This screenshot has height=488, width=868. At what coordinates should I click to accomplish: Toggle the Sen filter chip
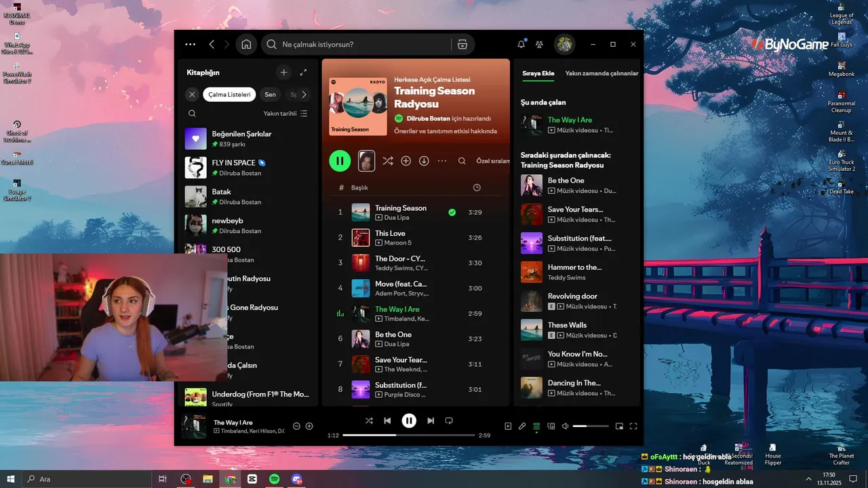tap(270, 94)
